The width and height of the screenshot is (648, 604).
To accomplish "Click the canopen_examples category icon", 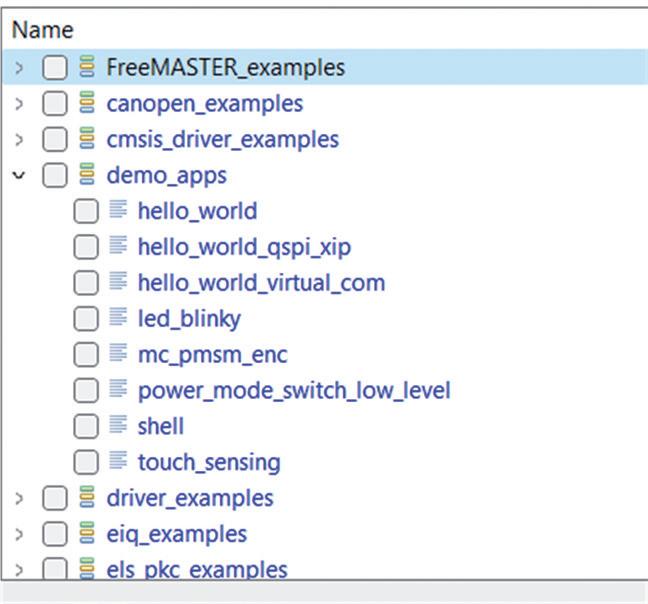I will 87,102.
